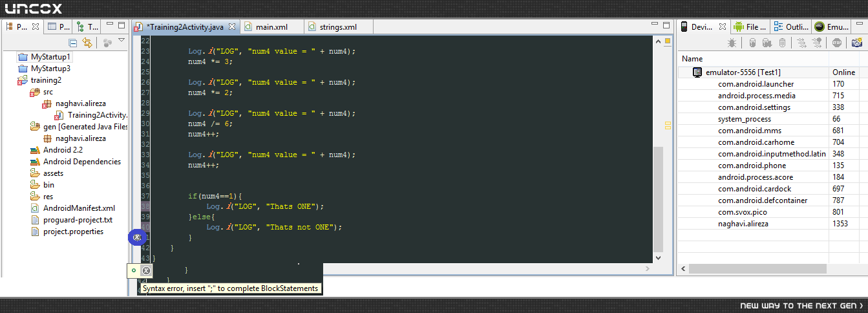
Task: Open Training2Activity file in tree
Action: (90, 115)
